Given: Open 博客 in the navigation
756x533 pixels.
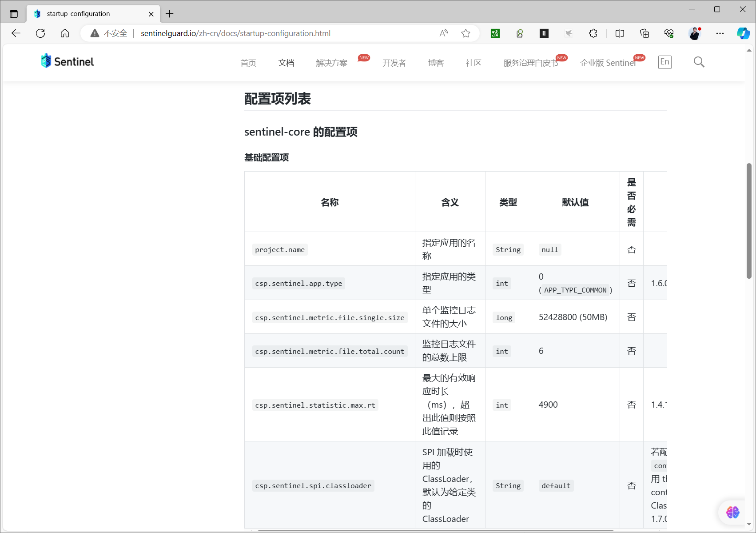Looking at the screenshot, I should (x=436, y=63).
